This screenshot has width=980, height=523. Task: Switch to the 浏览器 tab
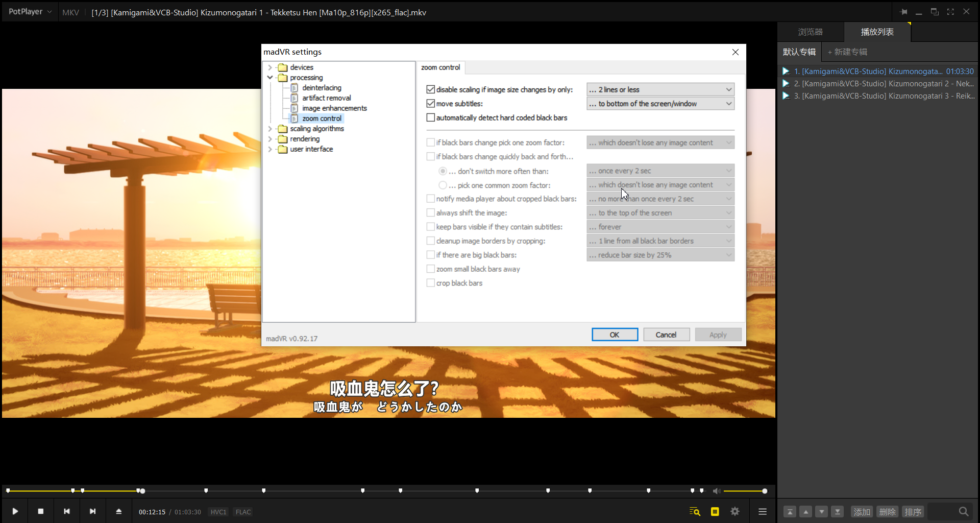click(x=811, y=32)
